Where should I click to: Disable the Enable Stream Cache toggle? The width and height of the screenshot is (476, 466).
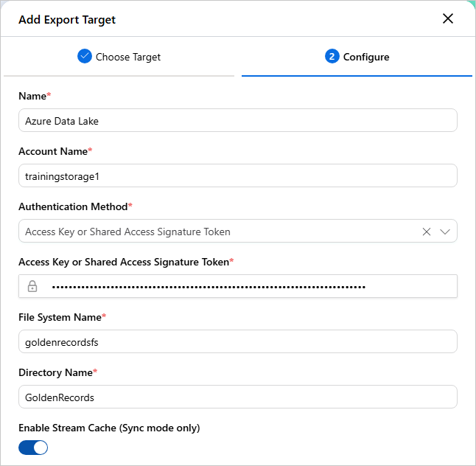(33, 448)
